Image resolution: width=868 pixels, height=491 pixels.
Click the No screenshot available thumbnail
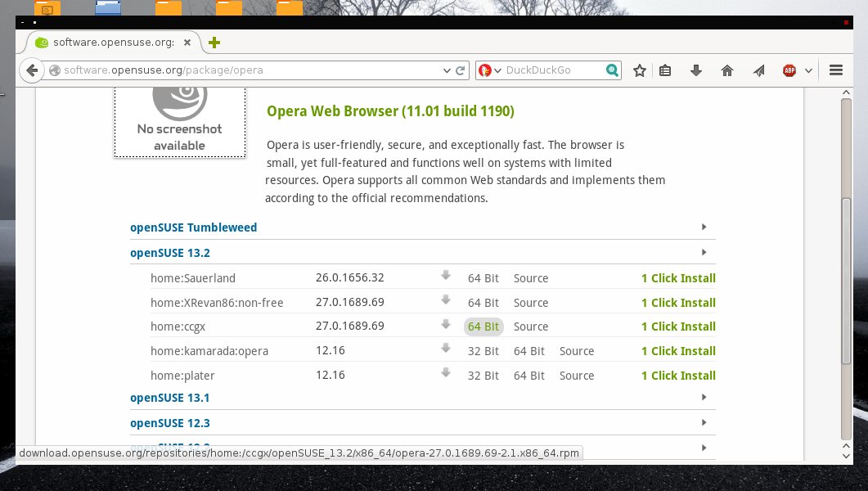(180, 122)
